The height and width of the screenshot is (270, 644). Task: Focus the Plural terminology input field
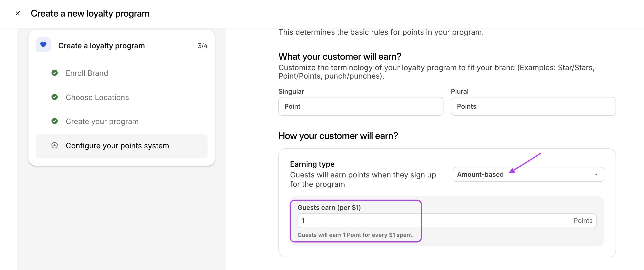click(x=533, y=107)
